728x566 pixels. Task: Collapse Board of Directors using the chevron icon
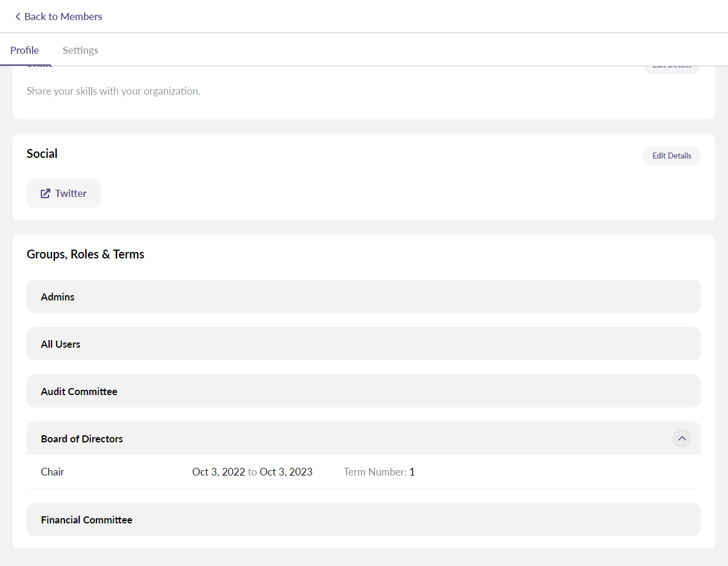(x=681, y=438)
